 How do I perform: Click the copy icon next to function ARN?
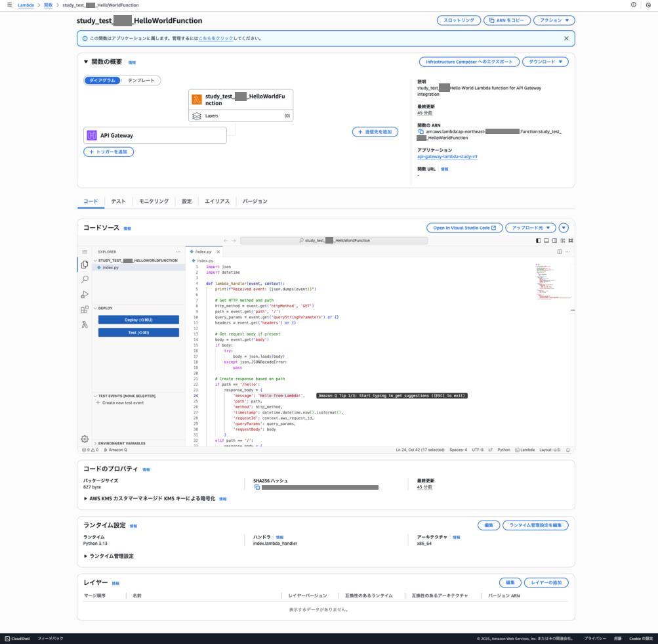pyautogui.click(x=421, y=132)
